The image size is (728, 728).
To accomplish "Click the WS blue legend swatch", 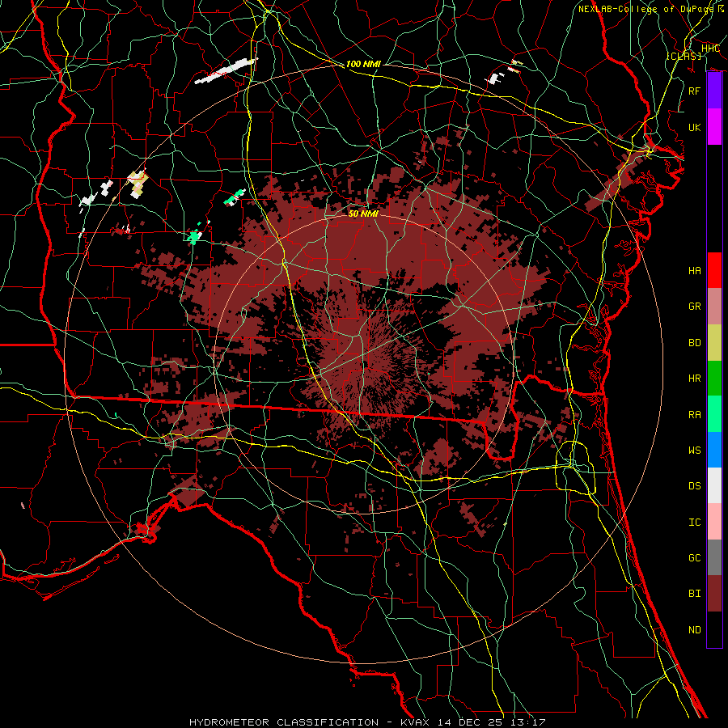I will tap(714, 450).
